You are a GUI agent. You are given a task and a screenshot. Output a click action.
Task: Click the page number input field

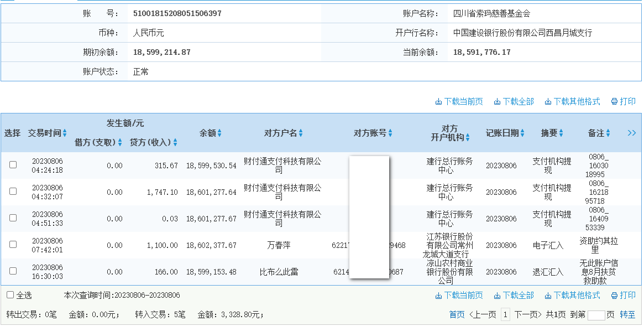coord(596,315)
